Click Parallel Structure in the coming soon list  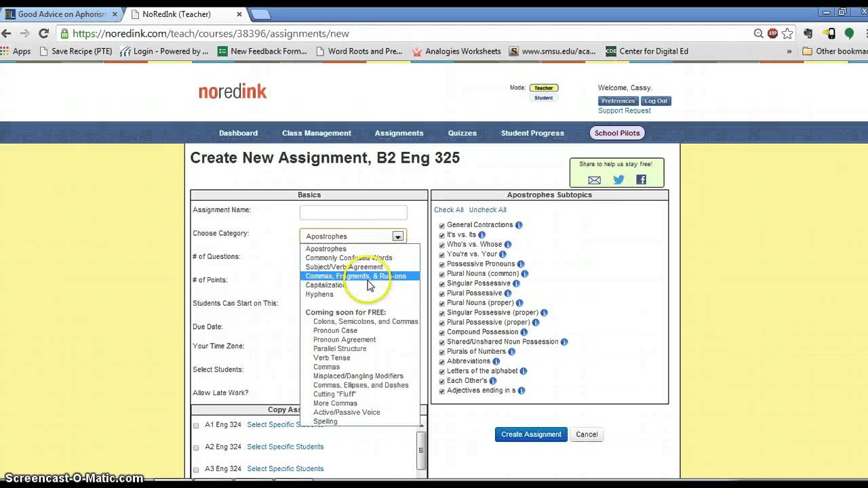pyautogui.click(x=340, y=348)
